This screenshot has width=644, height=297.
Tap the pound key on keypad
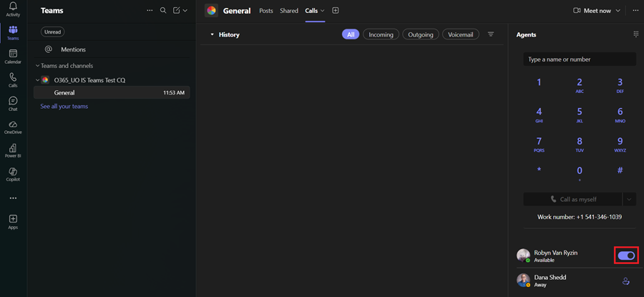pyautogui.click(x=620, y=170)
